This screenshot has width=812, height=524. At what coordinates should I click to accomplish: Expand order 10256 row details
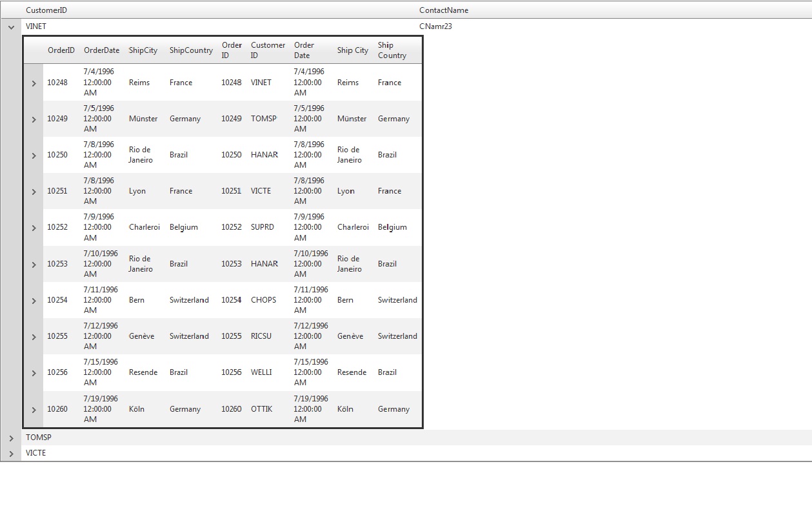coord(34,372)
